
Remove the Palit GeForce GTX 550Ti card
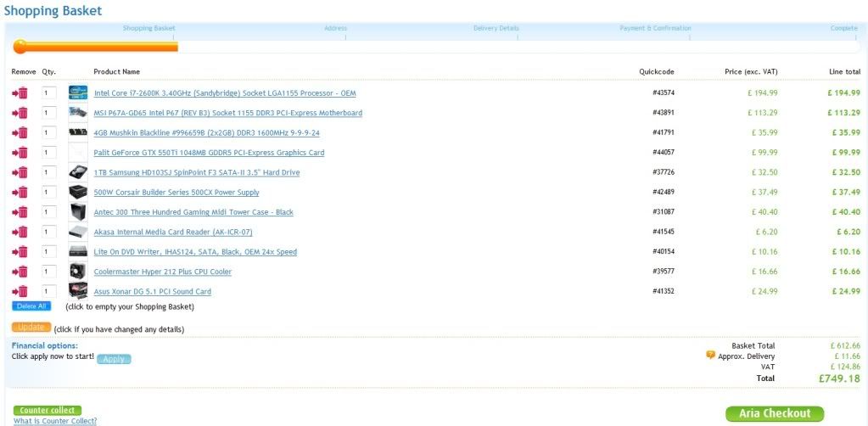(x=21, y=153)
